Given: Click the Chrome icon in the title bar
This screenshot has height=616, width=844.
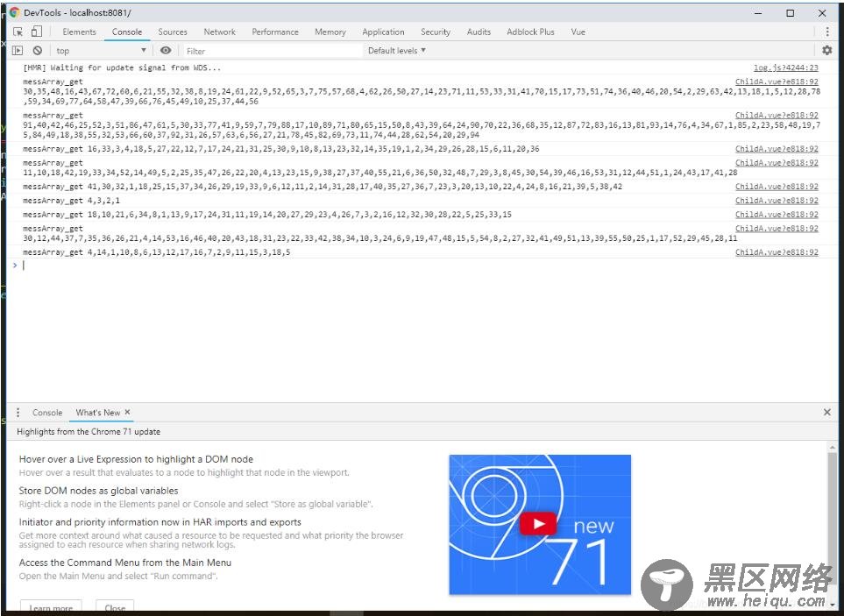Looking at the screenshot, I should click(x=15, y=12).
